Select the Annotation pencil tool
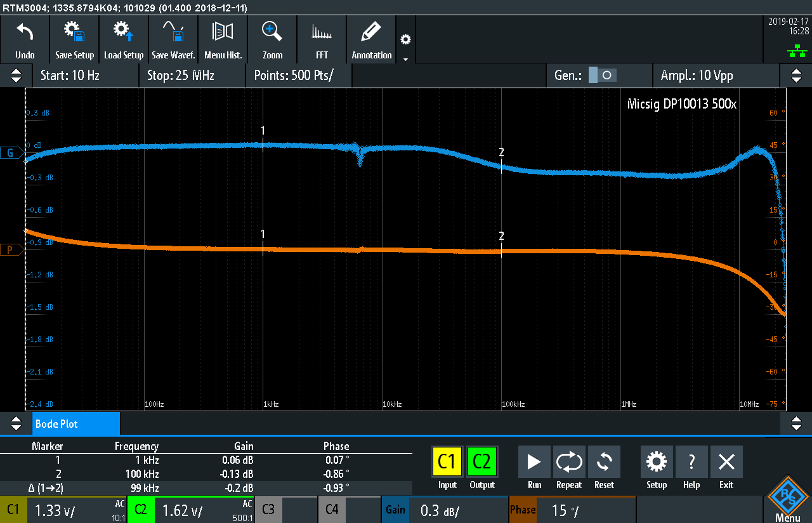 pyautogui.click(x=371, y=39)
